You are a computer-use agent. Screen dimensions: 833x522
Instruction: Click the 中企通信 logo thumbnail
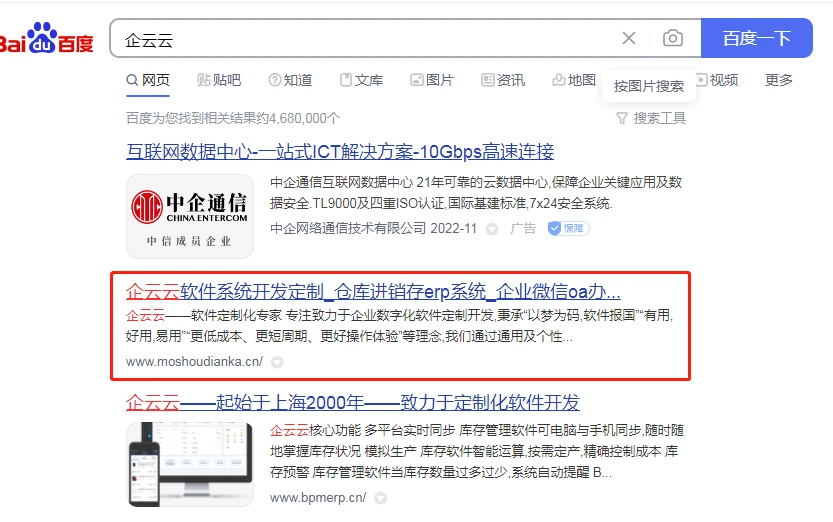(190, 217)
